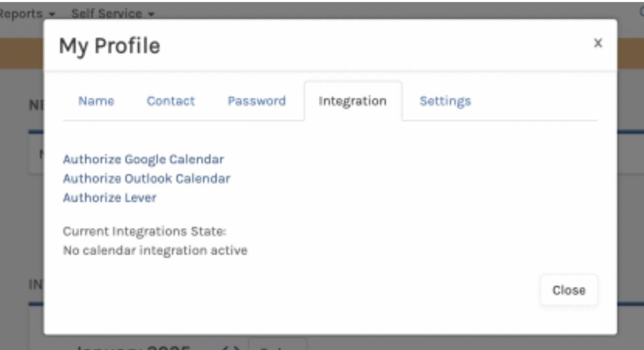Viewport: 644px width, 350px height.
Task: Go to the Password tab
Action: click(256, 101)
